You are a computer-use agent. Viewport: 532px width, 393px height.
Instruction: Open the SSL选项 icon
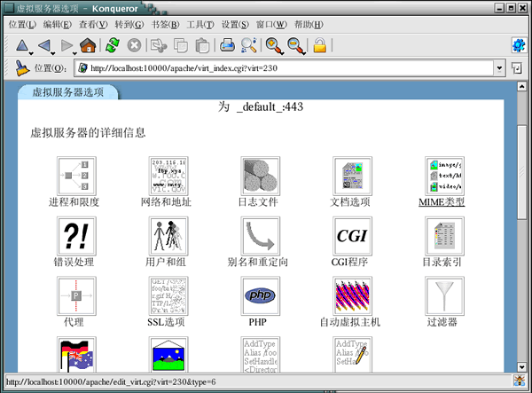(x=168, y=295)
